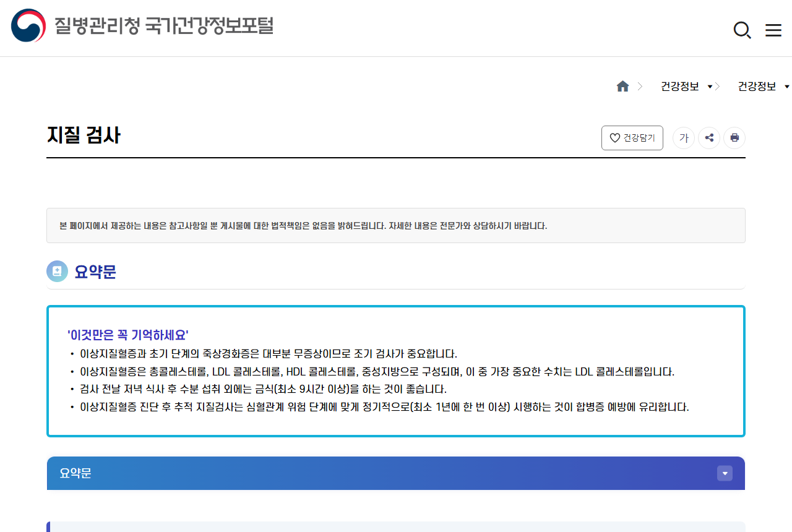
Task: Open last 건강정보 breadcrumb dropdown
Action: tap(764, 87)
